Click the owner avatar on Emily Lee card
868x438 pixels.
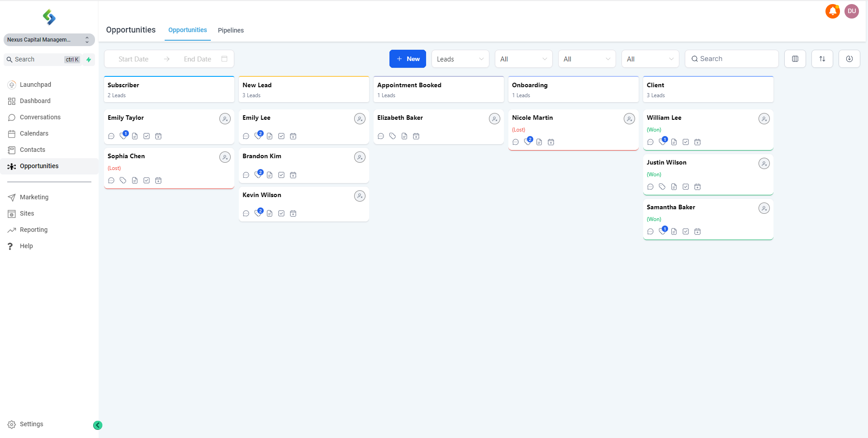[360, 119]
